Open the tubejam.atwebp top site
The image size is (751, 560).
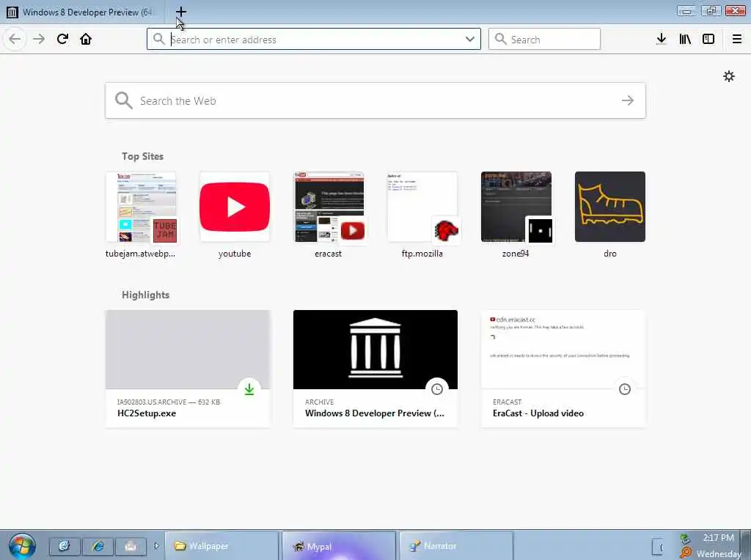click(140, 215)
